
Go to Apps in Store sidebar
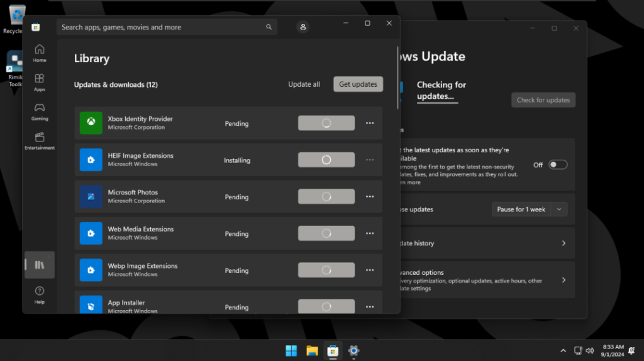point(39,82)
